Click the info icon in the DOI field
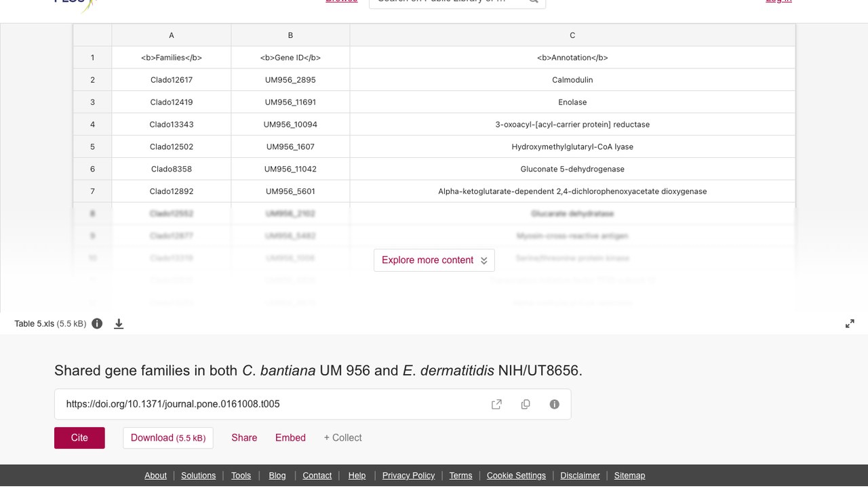This screenshot has width=868, height=488. click(555, 404)
